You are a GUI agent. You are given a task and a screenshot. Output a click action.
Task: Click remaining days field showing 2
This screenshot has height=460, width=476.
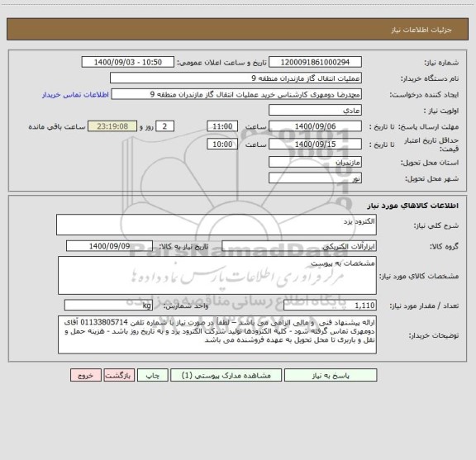pos(164,126)
